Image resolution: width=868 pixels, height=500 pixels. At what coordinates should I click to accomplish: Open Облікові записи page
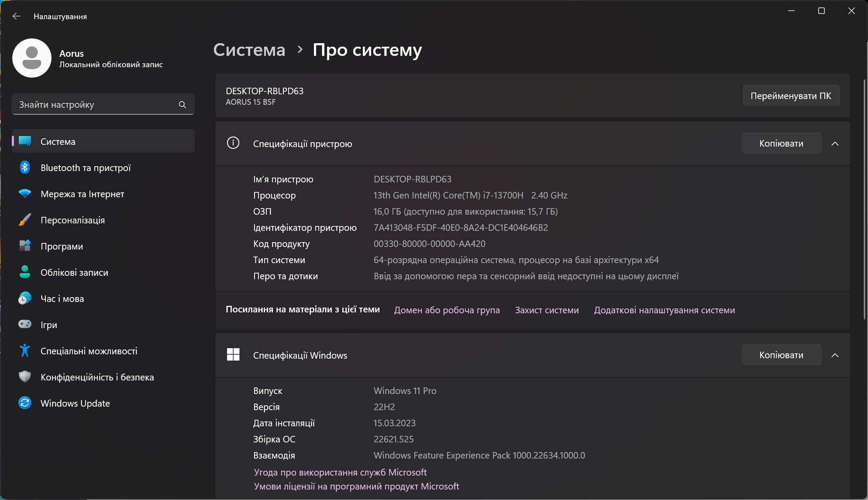pyautogui.click(x=103, y=272)
